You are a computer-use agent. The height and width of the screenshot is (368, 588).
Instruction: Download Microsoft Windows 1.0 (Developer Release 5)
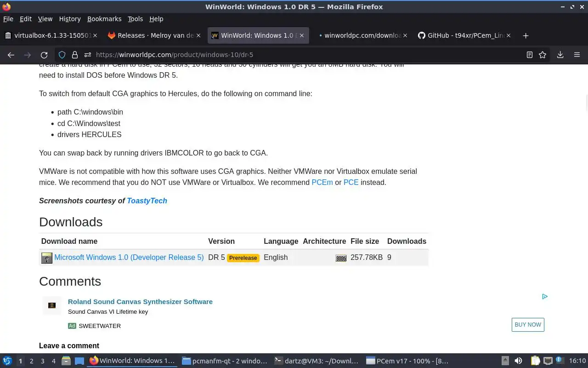(129, 257)
